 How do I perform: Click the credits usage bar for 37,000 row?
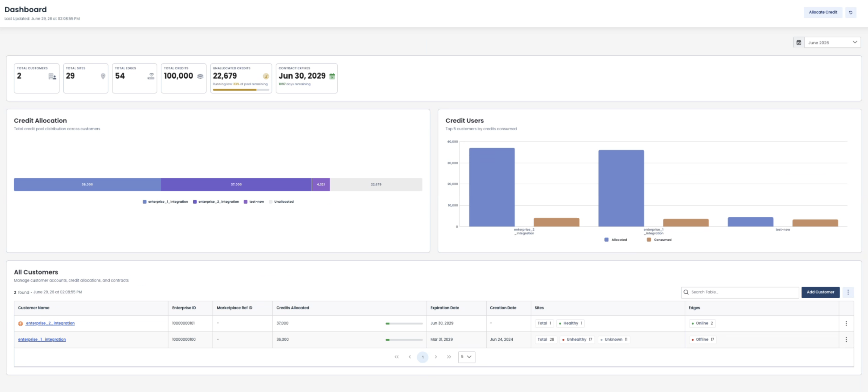click(x=404, y=324)
